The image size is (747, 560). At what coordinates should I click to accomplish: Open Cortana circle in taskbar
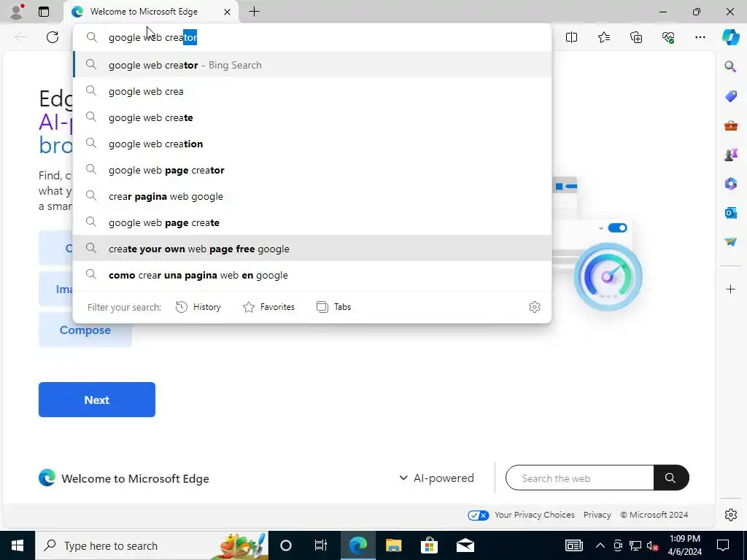pos(286,545)
